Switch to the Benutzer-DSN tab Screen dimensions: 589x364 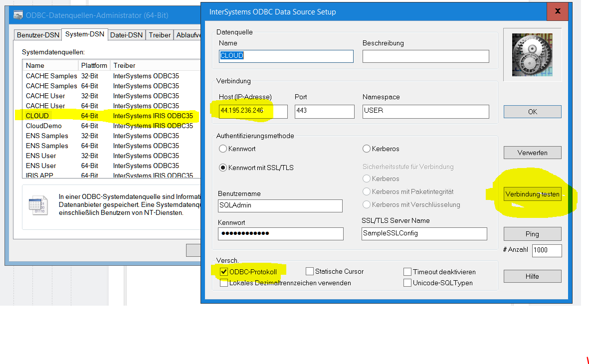(38, 35)
